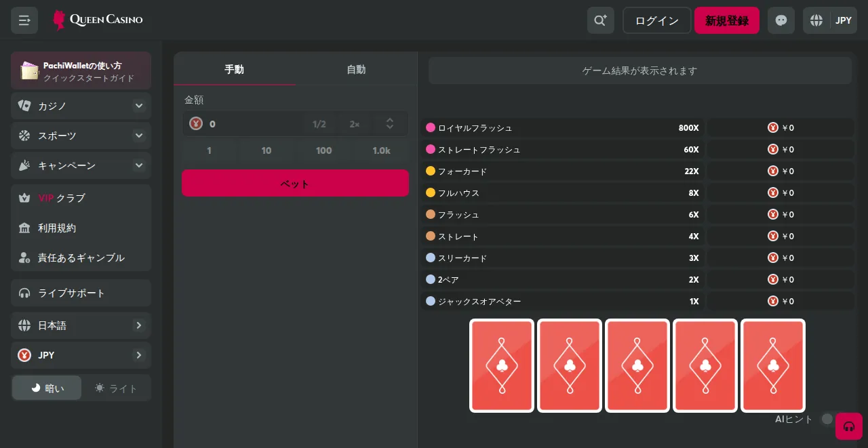Click the person icon beside 責任あるギャンブル

click(24, 258)
